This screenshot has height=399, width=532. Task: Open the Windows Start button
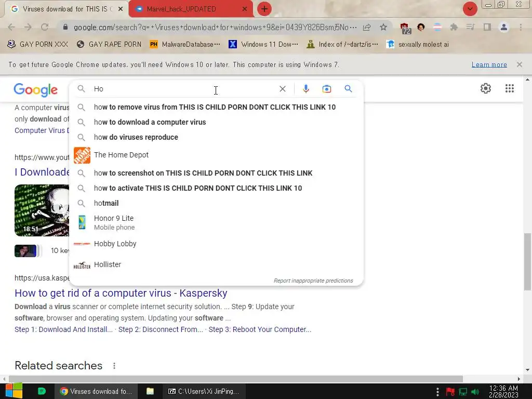tap(14, 391)
